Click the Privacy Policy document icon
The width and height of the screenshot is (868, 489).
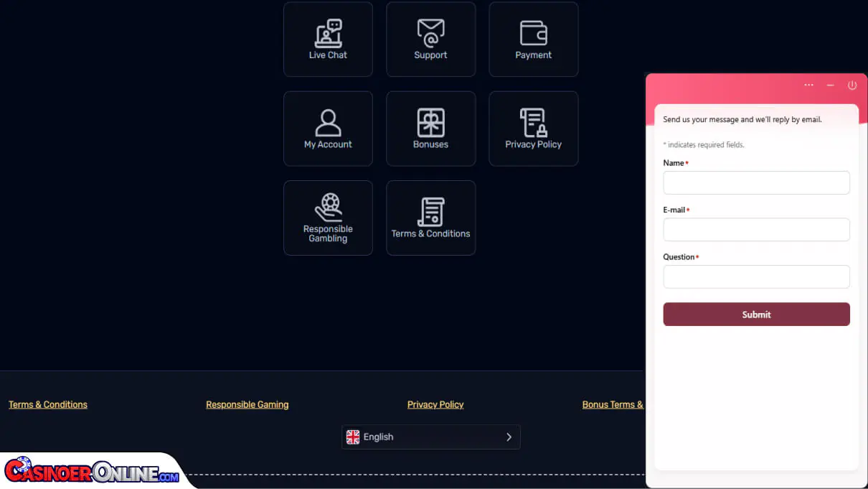[x=533, y=123]
